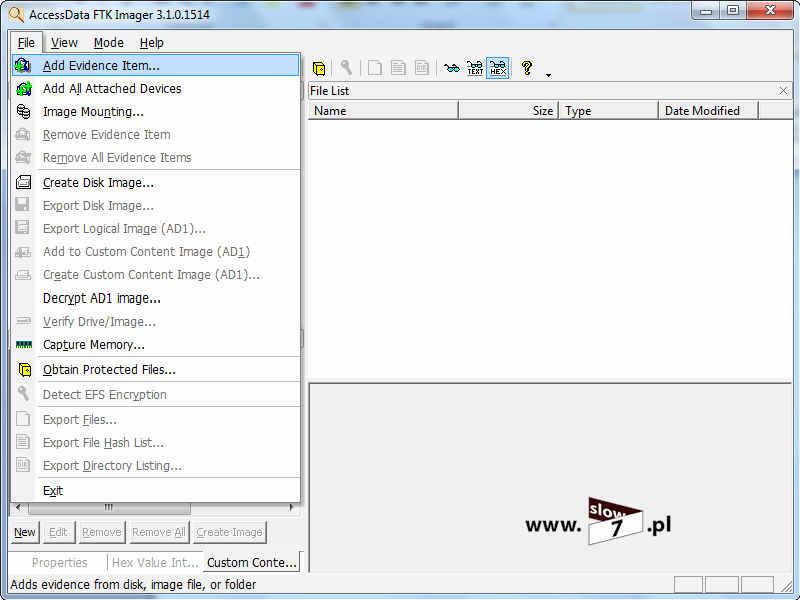Sort file list by Type column
The image size is (800, 600).
[609, 111]
